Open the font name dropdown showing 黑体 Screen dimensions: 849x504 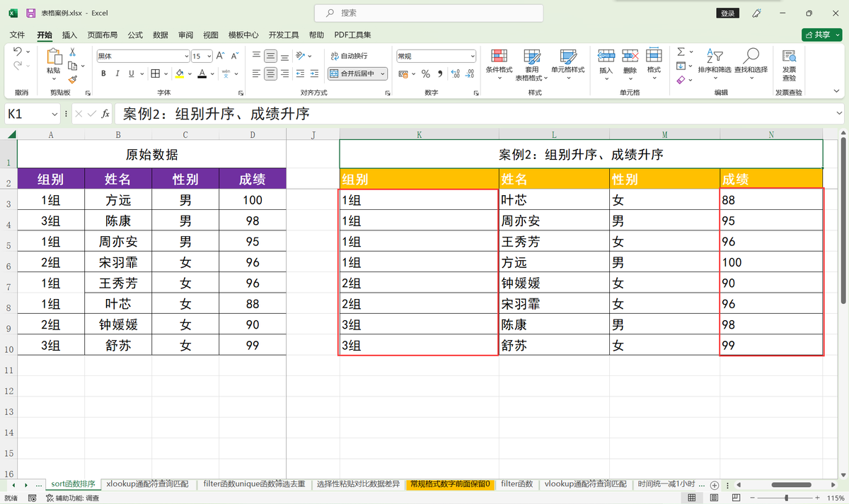pos(186,56)
